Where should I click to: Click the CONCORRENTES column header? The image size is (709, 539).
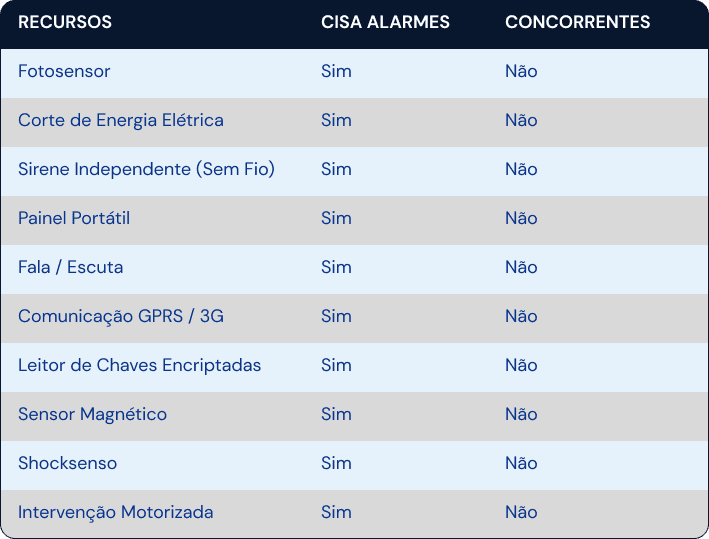point(577,22)
